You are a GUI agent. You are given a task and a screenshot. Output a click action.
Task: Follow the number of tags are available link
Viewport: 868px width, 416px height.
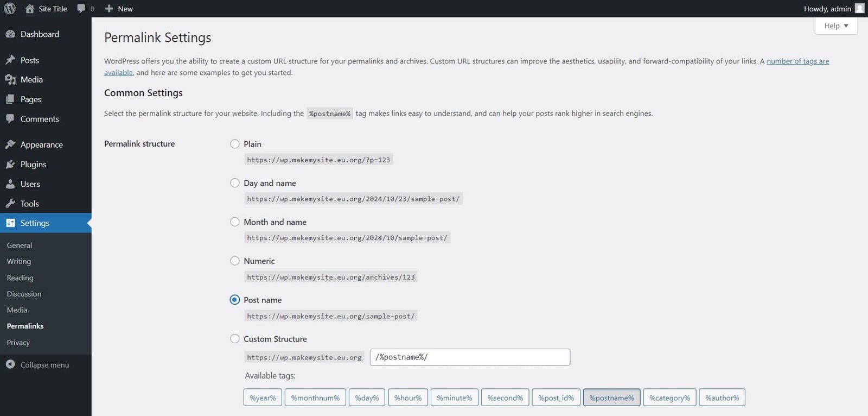(x=797, y=61)
